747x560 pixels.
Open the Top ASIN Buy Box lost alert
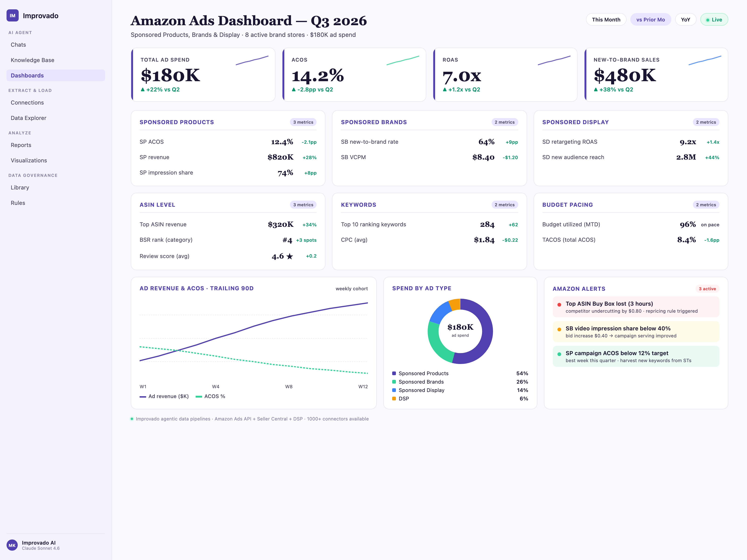tap(636, 307)
